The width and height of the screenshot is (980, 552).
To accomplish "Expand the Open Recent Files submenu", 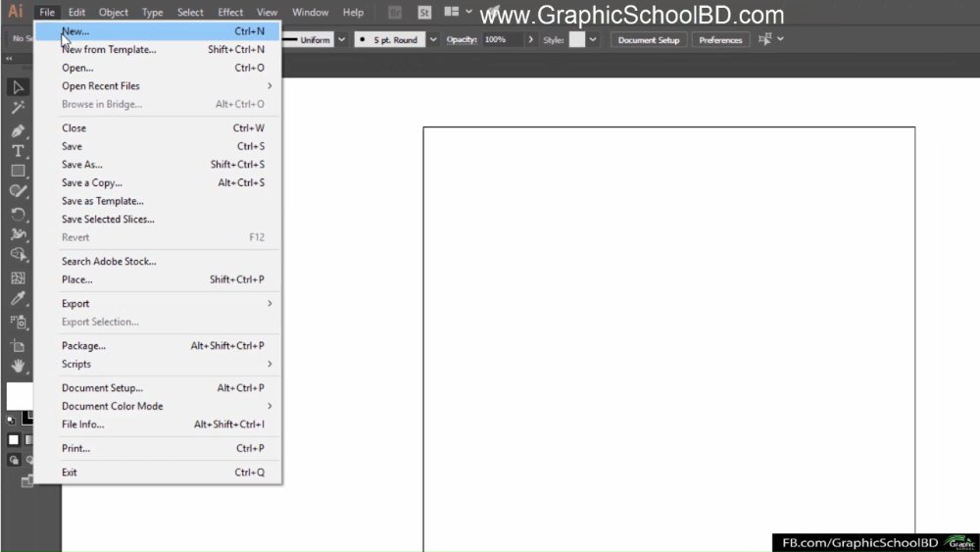I will pyautogui.click(x=270, y=85).
